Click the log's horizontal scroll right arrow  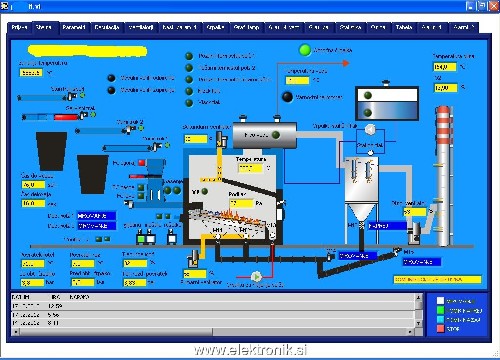coord(410,332)
